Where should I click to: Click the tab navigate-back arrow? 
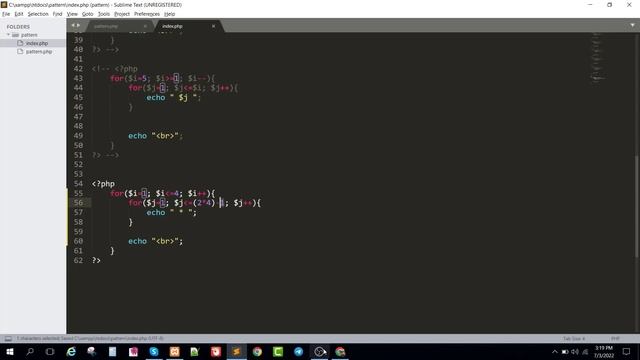point(73,25)
